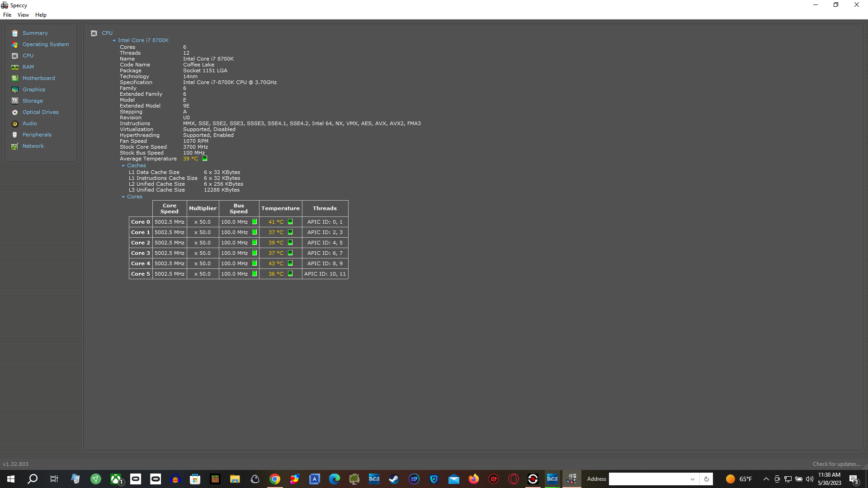Select the Motherboard icon in sidebar

(15, 78)
